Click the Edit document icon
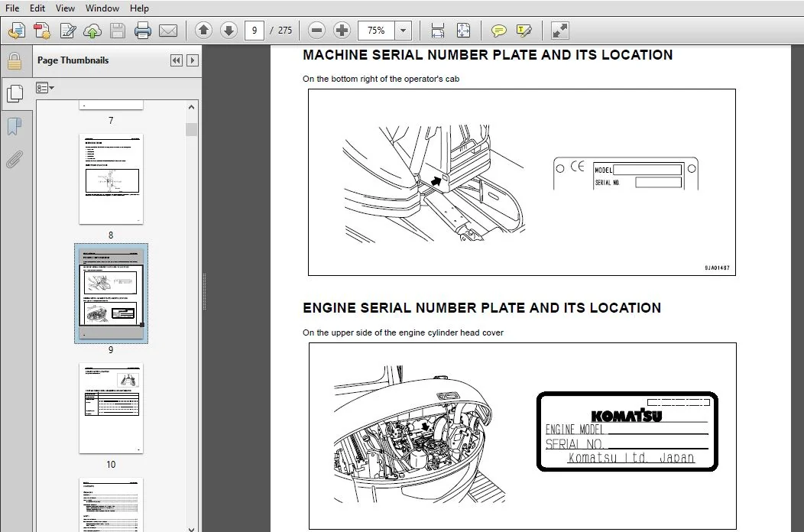 tap(68, 31)
